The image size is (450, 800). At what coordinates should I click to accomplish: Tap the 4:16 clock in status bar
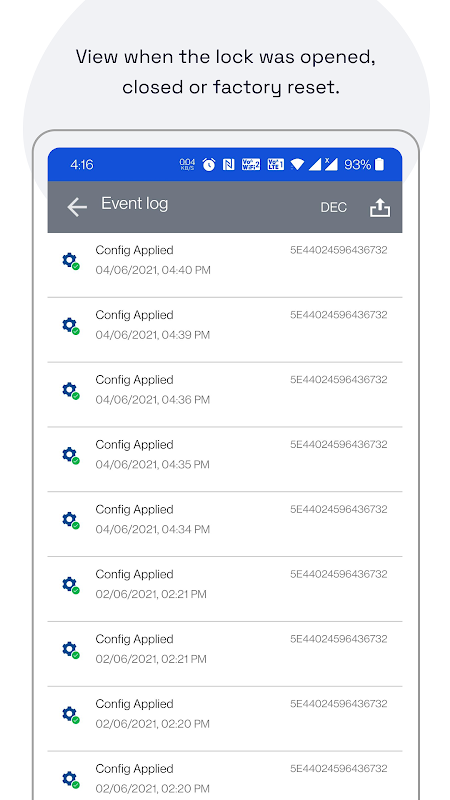pos(82,165)
